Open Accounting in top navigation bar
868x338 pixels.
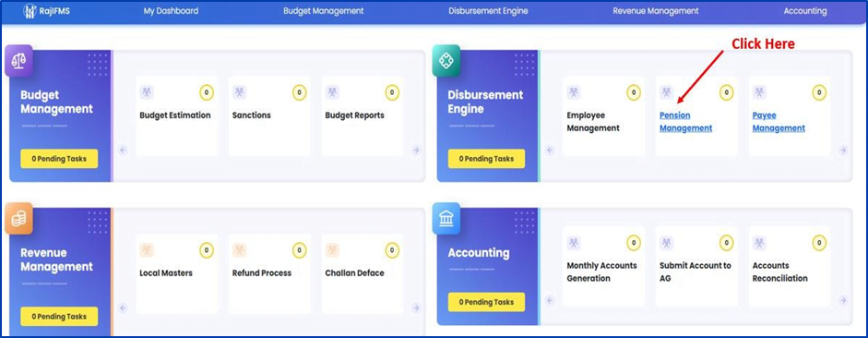805,11
